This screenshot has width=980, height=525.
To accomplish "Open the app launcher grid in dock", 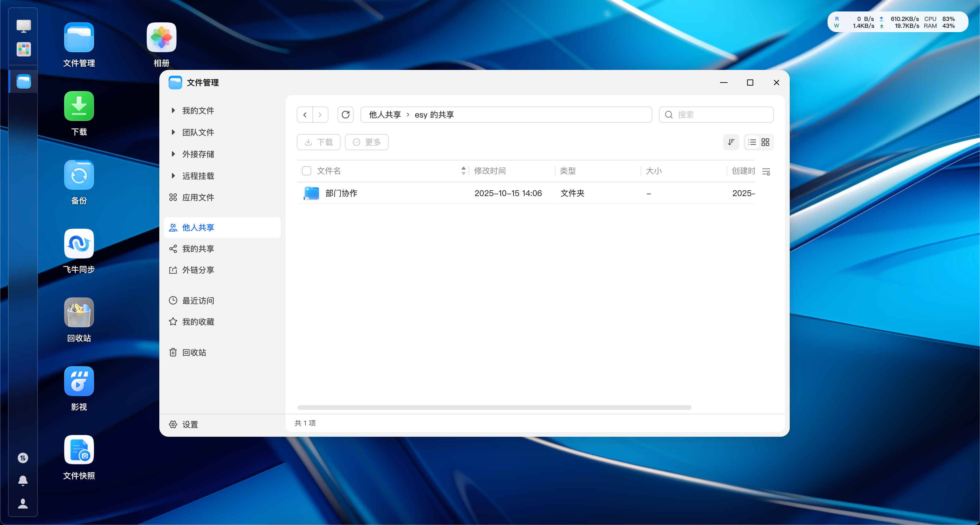I will tap(23, 50).
